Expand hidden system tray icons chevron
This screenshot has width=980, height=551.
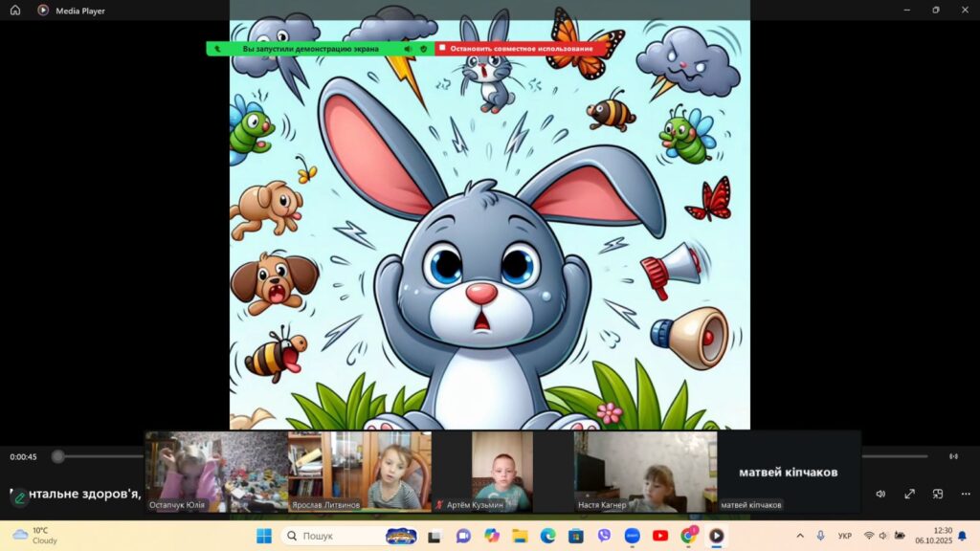point(800,536)
